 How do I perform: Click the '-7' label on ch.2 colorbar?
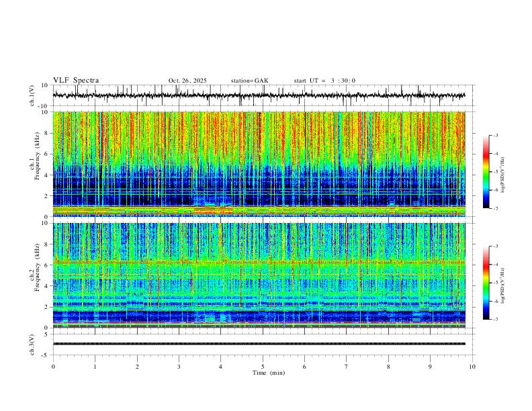click(496, 319)
